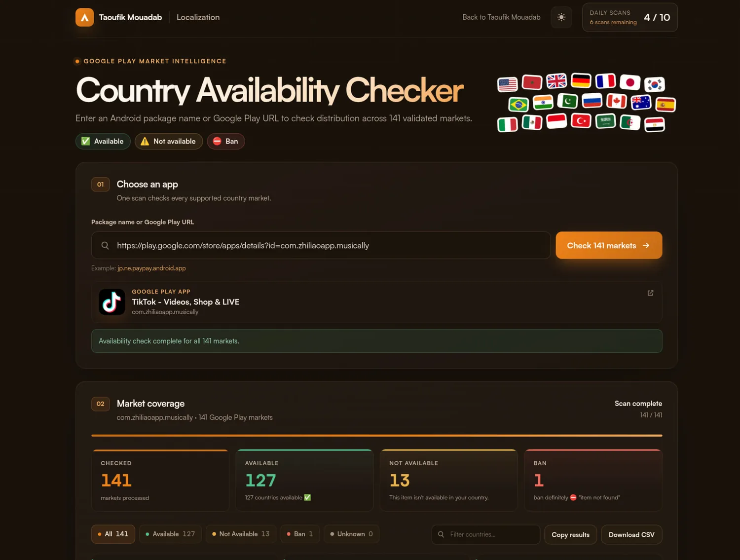Click the Pakistan flag
The image size is (740, 560).
coord(567,101)
